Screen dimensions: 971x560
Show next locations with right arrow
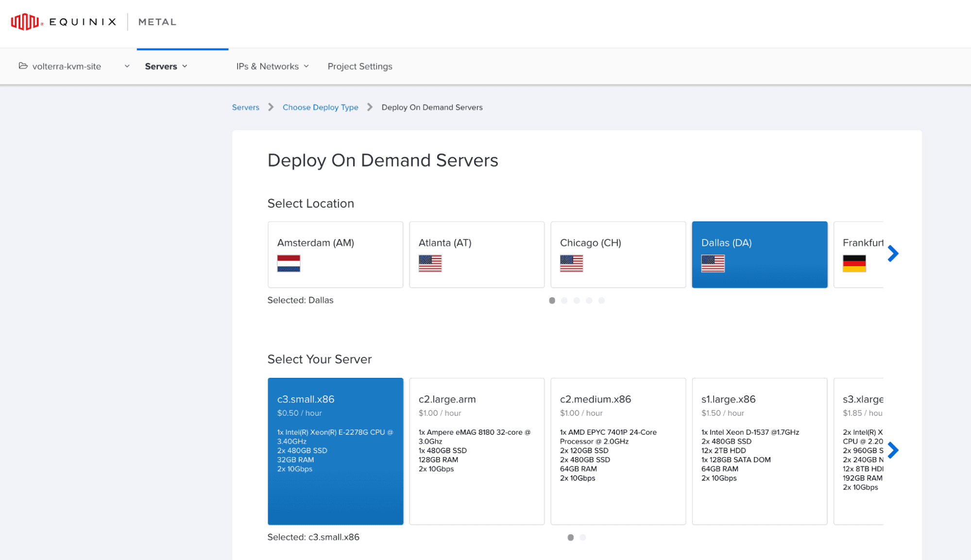893,254
